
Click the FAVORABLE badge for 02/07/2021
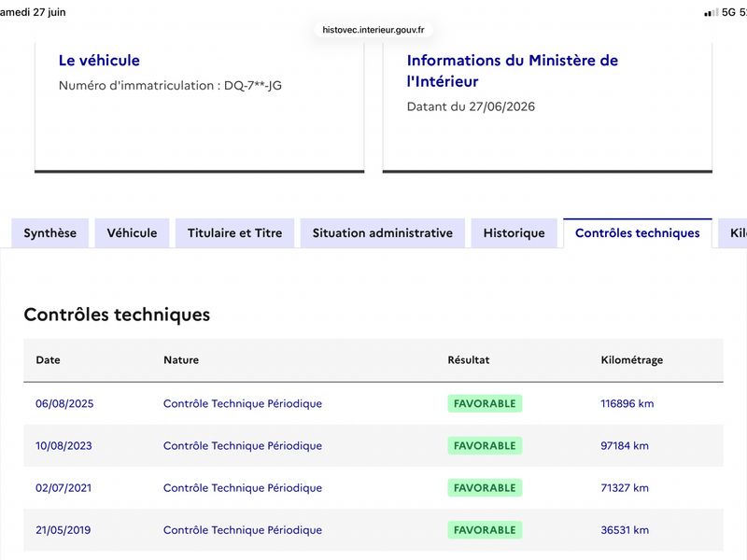point(485,488)
